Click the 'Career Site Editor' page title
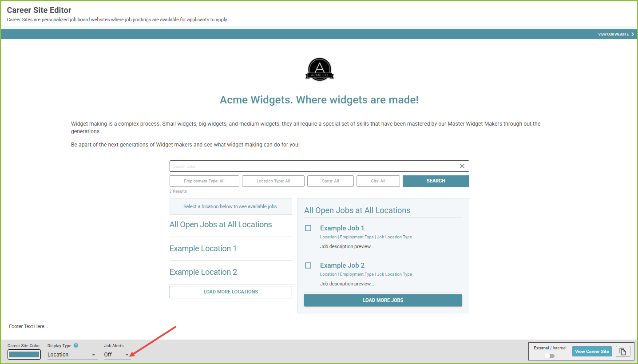Image resolution: width=638 pixels, height=364 pixels. point(39,10)
